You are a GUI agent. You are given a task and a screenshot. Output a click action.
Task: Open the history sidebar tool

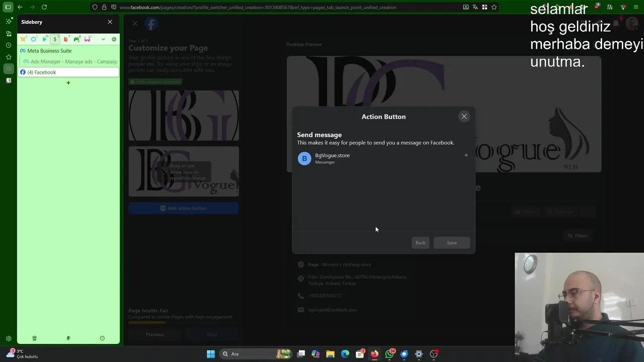pos(9,45)
